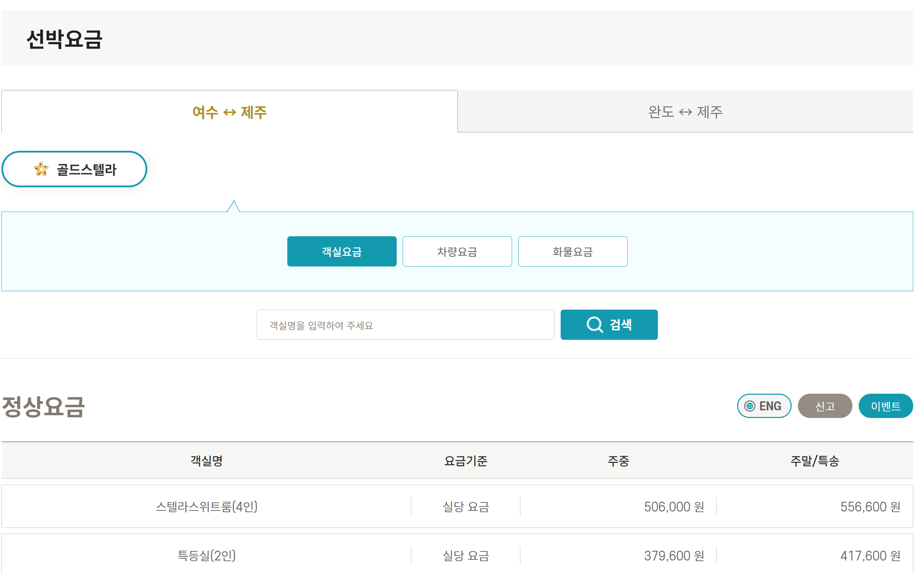Click the 신고 button
Viewport: 924px width, 574px height.
click(825, 406)
